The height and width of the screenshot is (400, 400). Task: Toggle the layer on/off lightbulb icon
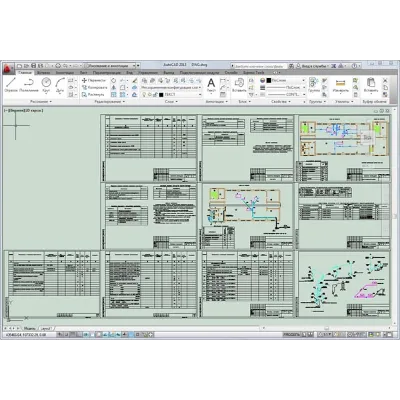click(144, 95)
